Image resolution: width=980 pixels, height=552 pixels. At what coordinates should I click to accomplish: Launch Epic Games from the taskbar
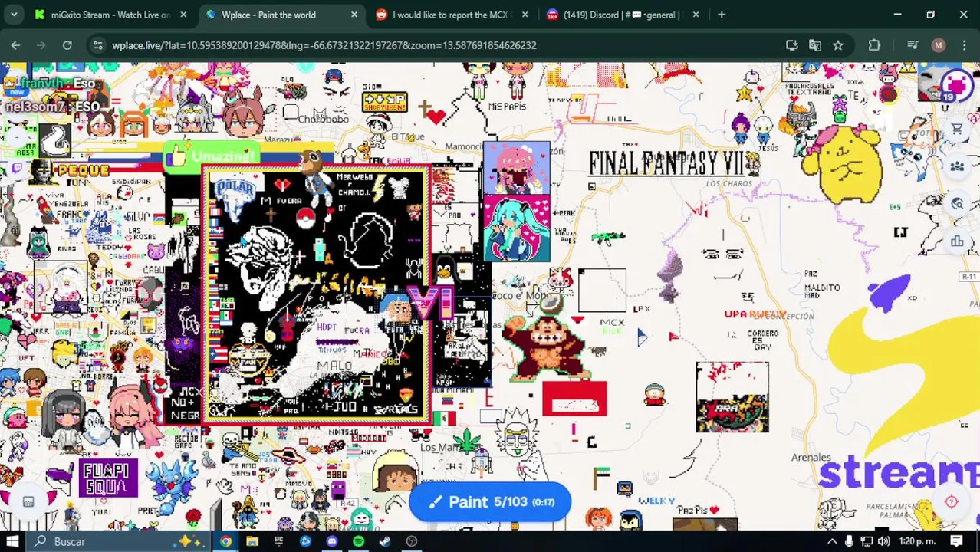click(278, 542)
